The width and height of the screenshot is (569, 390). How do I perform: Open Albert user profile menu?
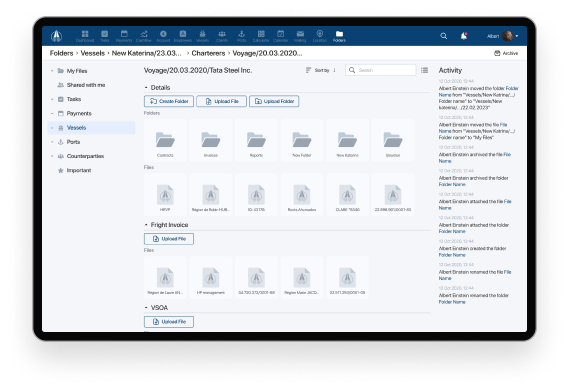(x=503, y=36)
